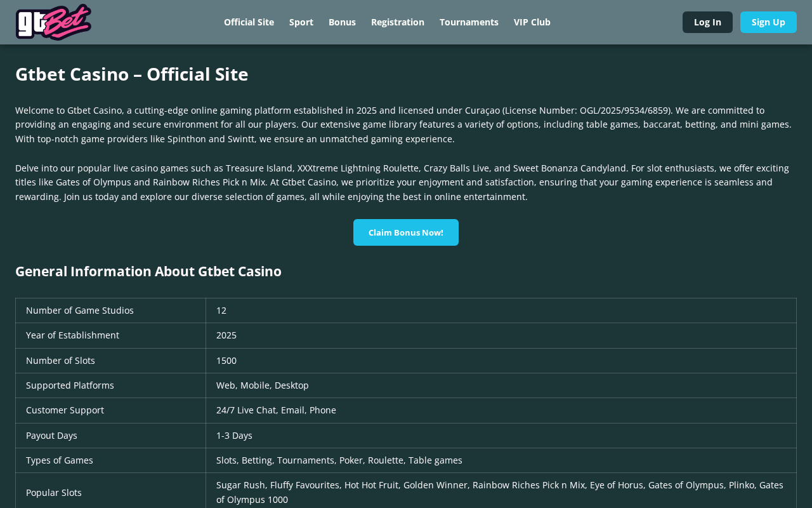The image size is (812, 508).
Task: Click the GTBet logo
Action: click(53, 22)
